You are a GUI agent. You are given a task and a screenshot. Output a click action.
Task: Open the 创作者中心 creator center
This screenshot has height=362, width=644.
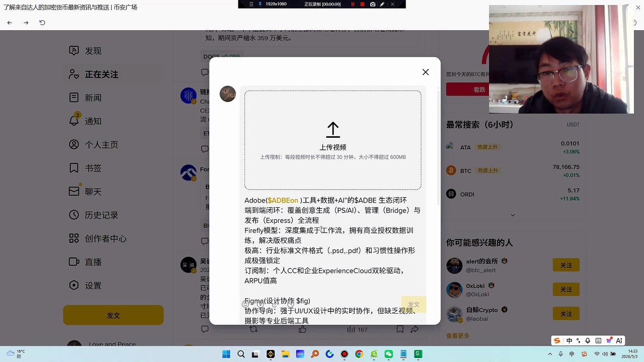pos(113,238)
